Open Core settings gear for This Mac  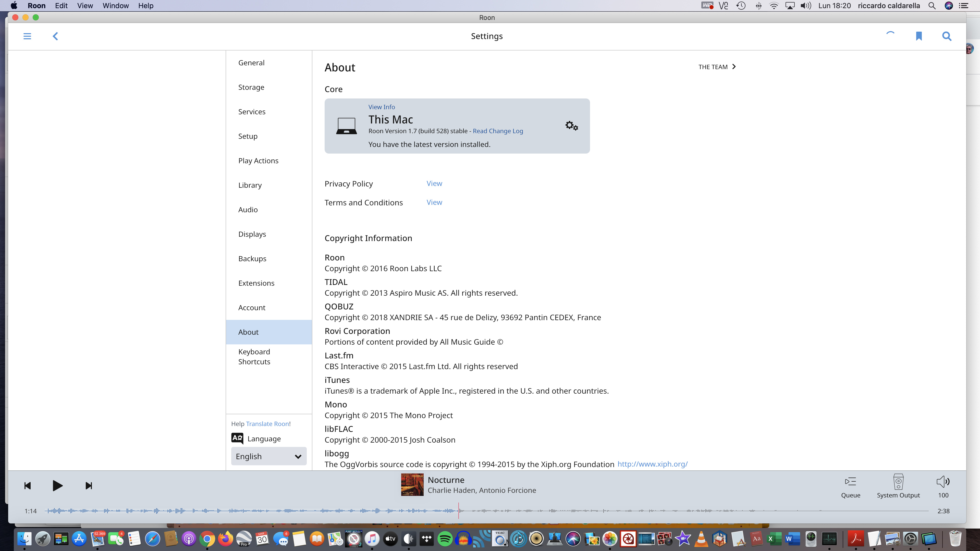[571, 126]
